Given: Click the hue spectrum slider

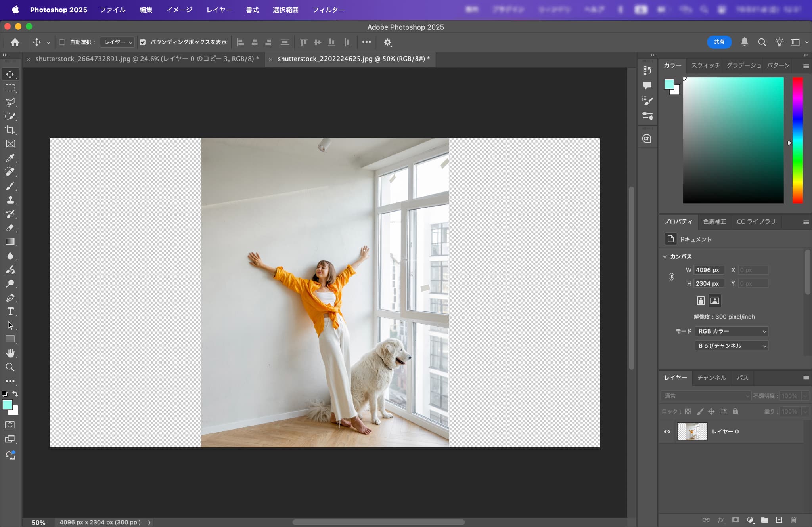Looking at the screenshot, I should (x=797, y=140).
